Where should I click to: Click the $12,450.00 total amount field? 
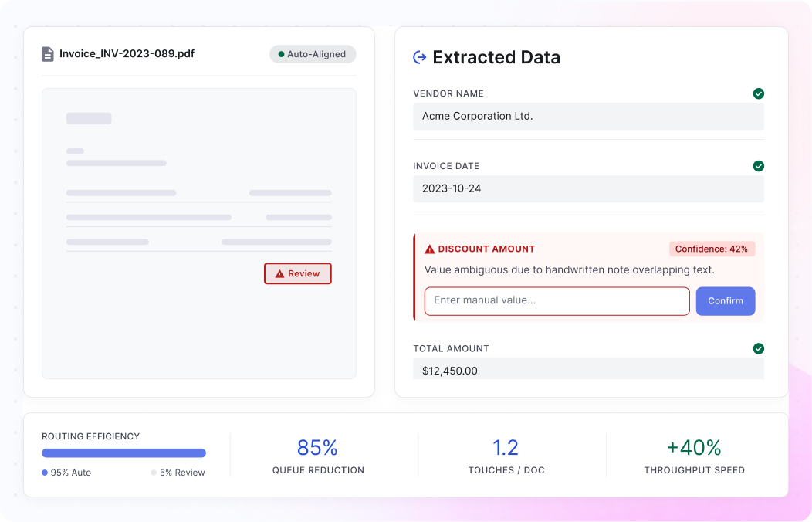coord(588,368)
